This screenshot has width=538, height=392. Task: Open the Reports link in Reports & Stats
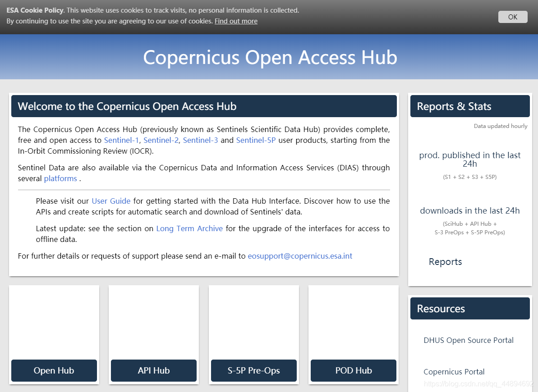[446, 262]
